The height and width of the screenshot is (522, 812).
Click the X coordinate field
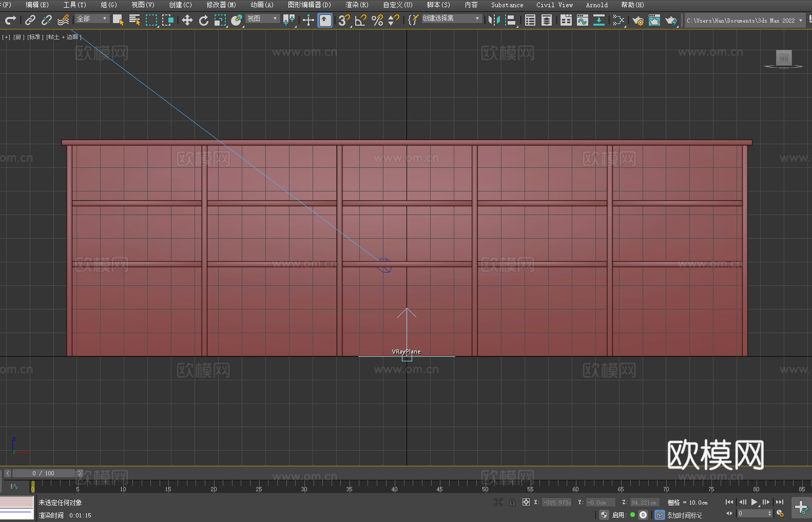(557, 502)
